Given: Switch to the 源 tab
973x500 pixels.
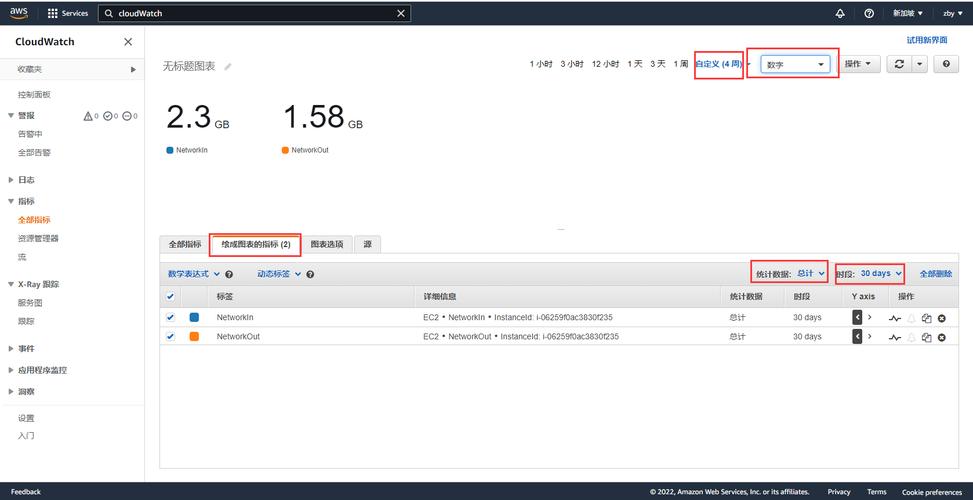Looking at the screenshot, I should click(367, 244).
